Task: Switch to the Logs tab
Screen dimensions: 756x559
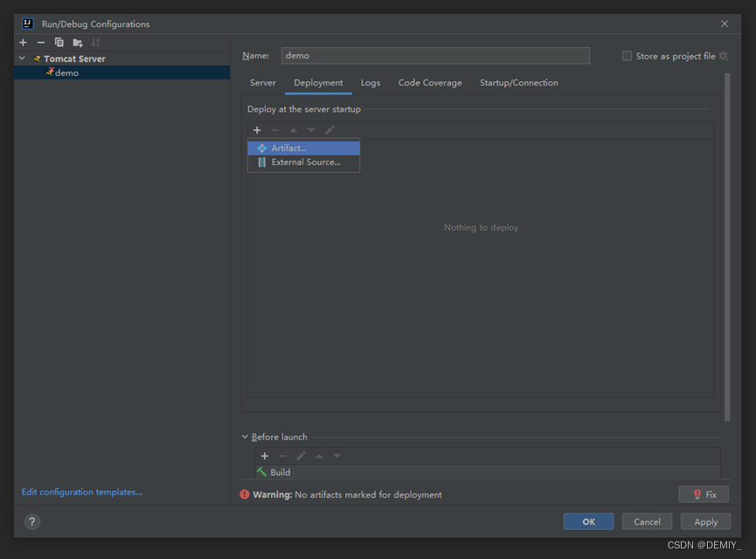Action: click(x=371, y=82)
